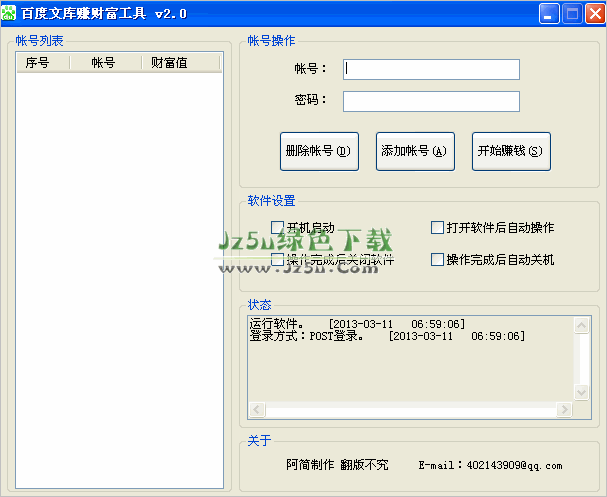The image size is (607, 497).
Task: Click status log scroll down arrow
Action: tap(581, 392)
